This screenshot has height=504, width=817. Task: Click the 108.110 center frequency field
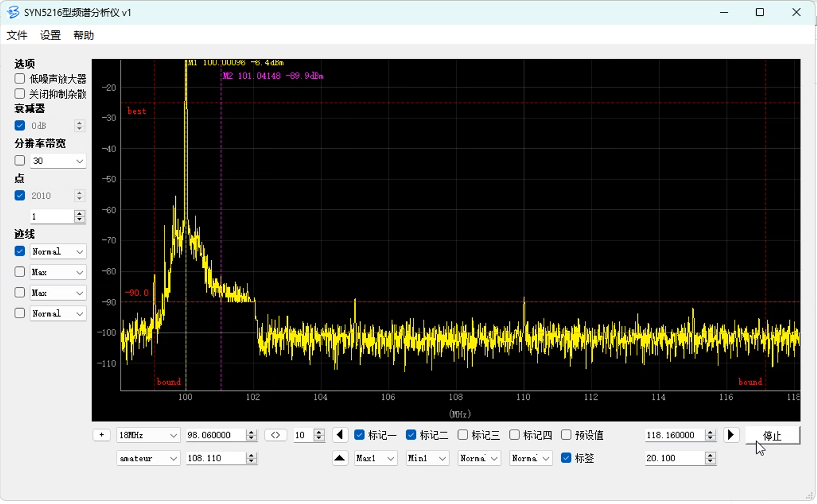click(217, 458)
